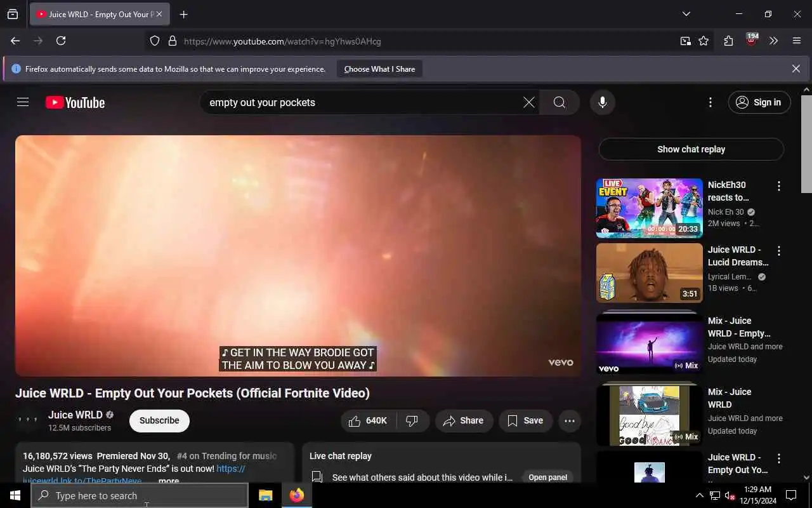Select the Juice WRLD - Empty Out Your tab
Screen dimensions: 812x508
[x=100, y=14]
